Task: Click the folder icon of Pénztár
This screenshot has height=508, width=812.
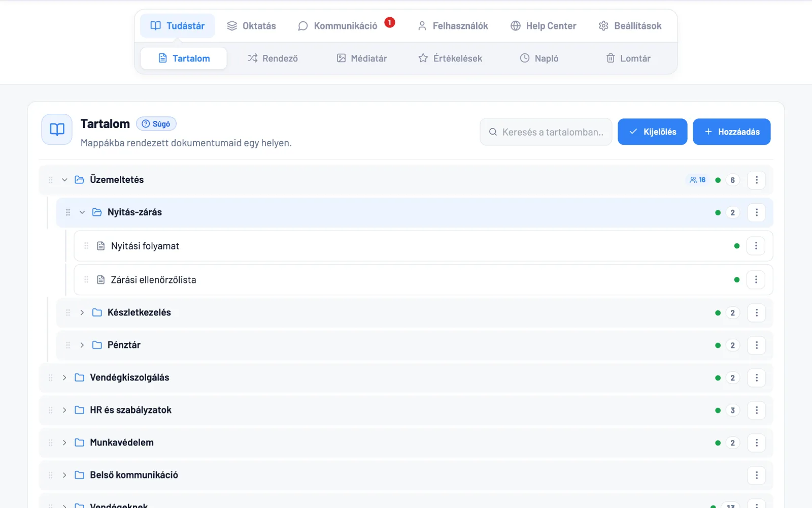Action: 97,345
